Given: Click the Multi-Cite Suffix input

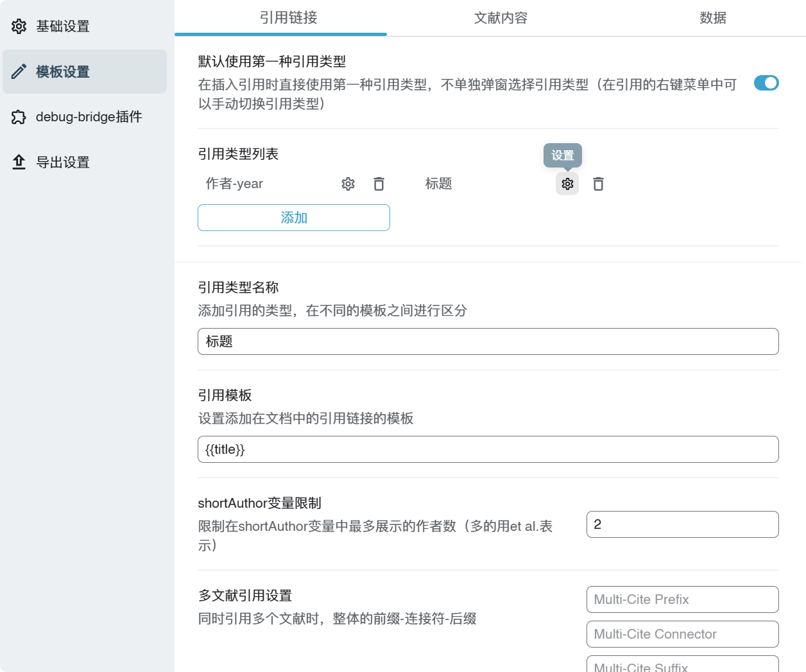Looking at the screenshot, I should coord(682,666).
